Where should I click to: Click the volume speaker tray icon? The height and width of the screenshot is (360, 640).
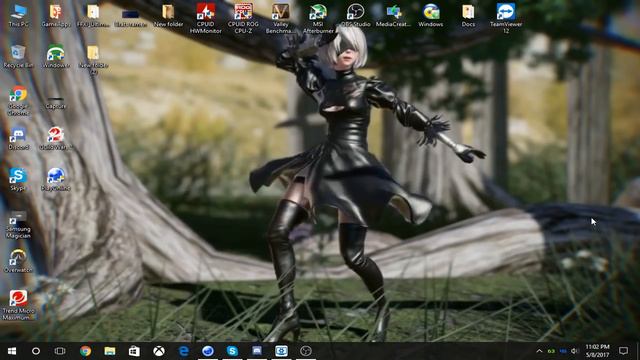pos(575,351)
